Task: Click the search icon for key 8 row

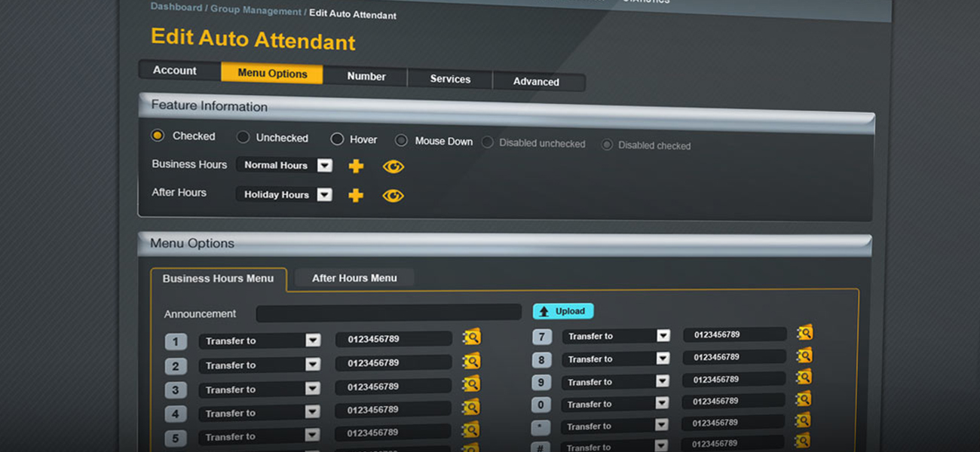Action: (804, 355)
